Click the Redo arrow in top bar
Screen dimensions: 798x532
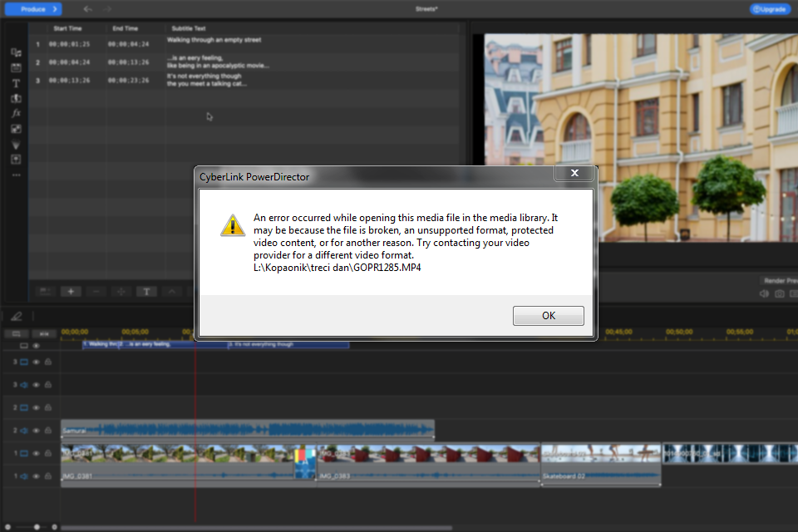tap(107, 9)
